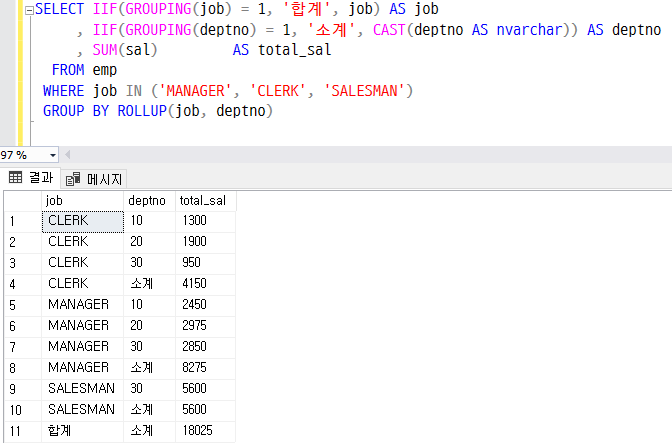Click the results grid icon on 결과 tab
The width and height of the screenshot is (672, 447).
[x=15, y=177]
